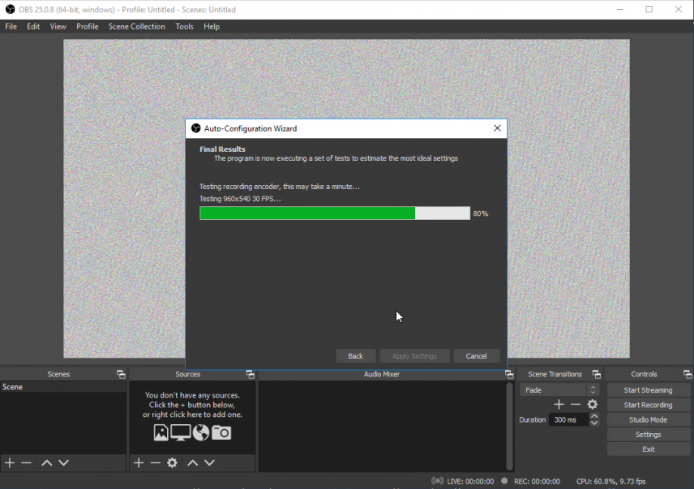Open transition properties gear icon
Screen dimensions: 694x489
click(x=592, y=404)
